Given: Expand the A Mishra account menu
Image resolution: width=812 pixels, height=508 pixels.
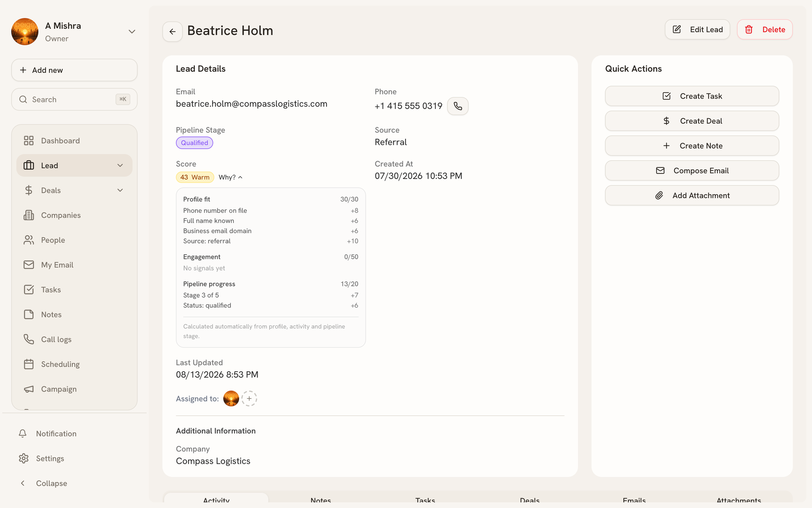Looking at the screenshot, I should coord(132,32).
